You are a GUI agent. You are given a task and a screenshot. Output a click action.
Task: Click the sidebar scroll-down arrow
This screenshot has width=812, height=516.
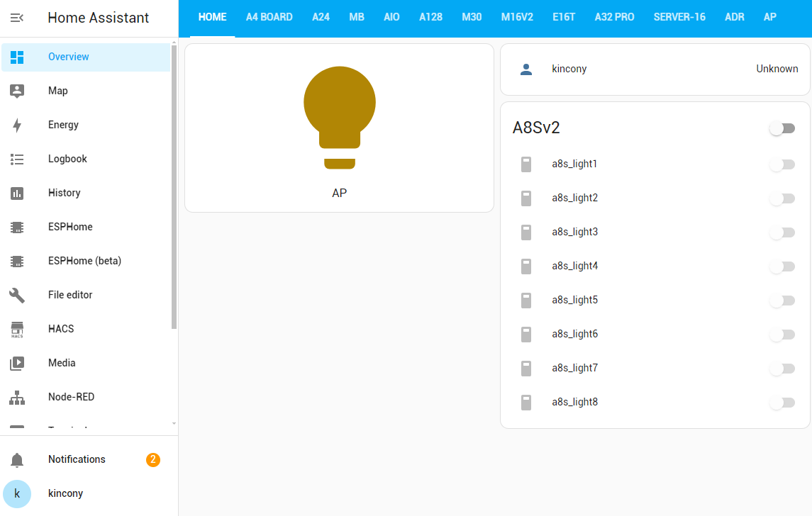(174, 423)
